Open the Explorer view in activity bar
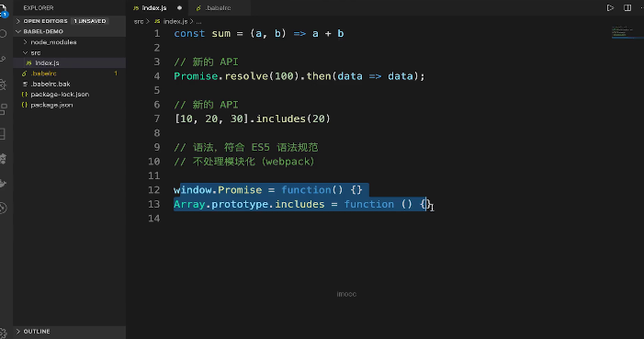Screen dimensions: 644x339 pyautogui.click(x=4, y=11)
